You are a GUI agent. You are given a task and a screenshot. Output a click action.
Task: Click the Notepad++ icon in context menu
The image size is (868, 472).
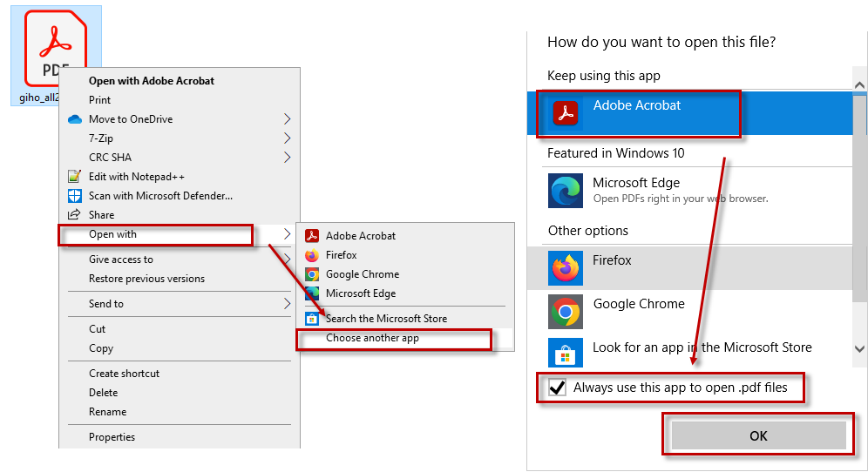[x=74, y=177]
